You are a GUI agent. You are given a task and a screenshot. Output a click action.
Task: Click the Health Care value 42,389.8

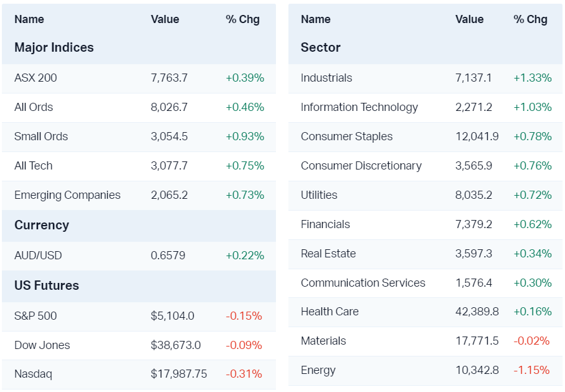point(477,312)
